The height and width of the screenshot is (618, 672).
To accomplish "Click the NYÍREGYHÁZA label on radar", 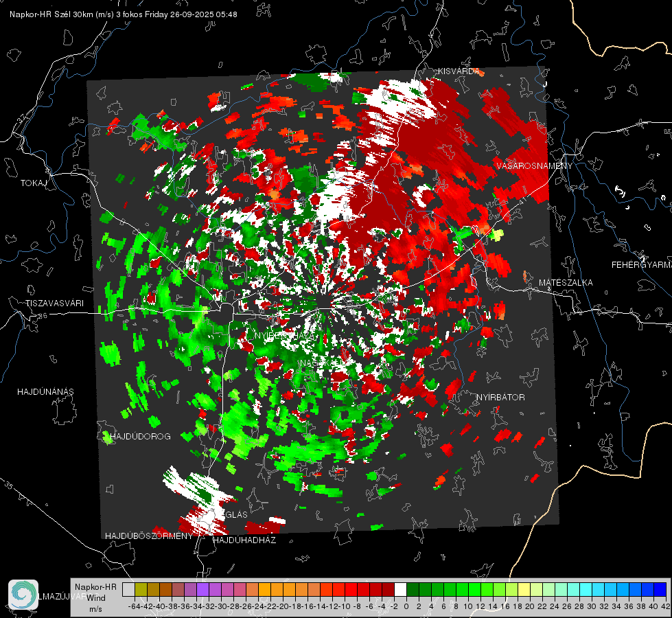I will click(285, 335).
